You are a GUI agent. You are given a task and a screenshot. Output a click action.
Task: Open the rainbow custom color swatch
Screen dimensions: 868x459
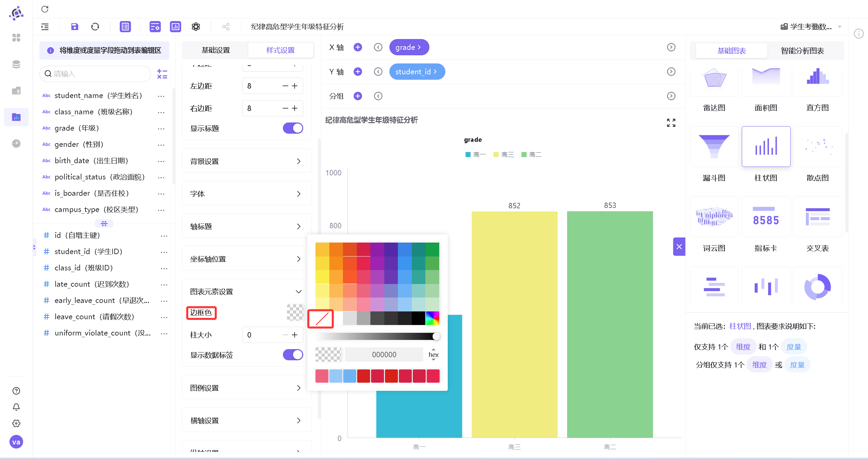click(x=432, y=318)
